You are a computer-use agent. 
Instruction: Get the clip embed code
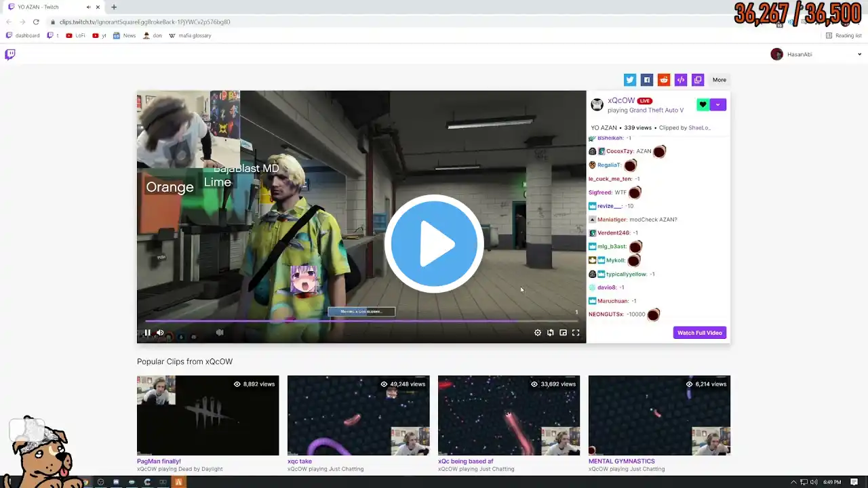[x=681, y=80]
